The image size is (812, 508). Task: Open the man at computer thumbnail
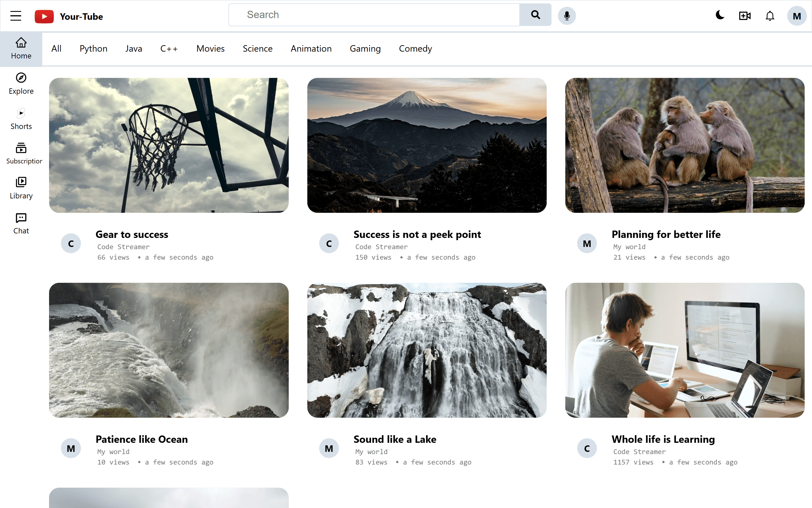[685, 350]
